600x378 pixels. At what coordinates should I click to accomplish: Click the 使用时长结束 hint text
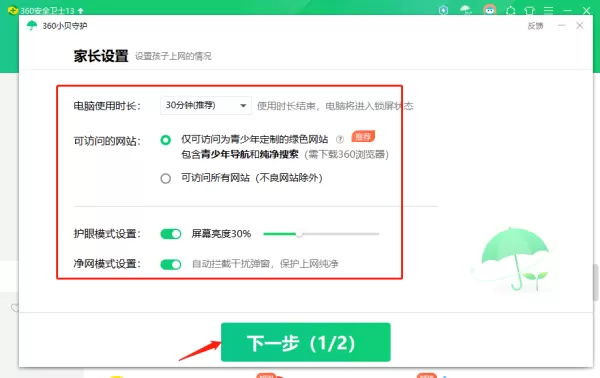click(335, 106)
